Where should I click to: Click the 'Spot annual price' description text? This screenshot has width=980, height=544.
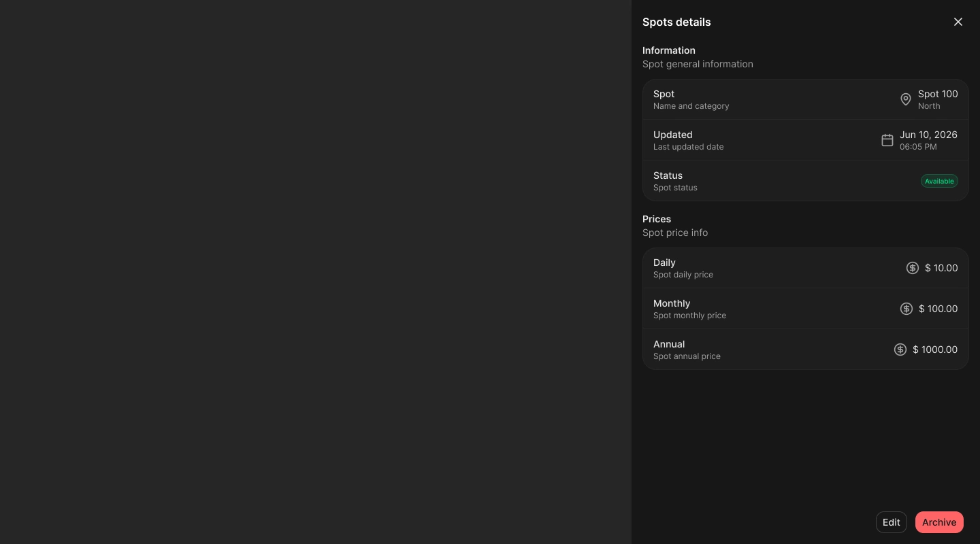pos(687,356)
